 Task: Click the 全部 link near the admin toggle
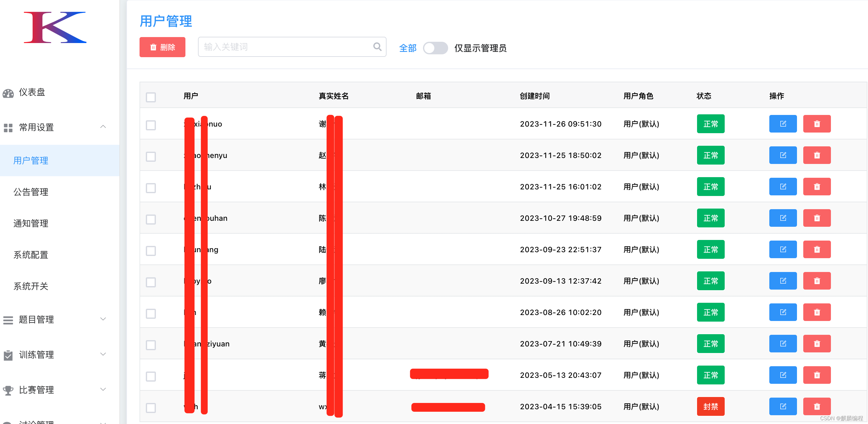click(407, 48)
